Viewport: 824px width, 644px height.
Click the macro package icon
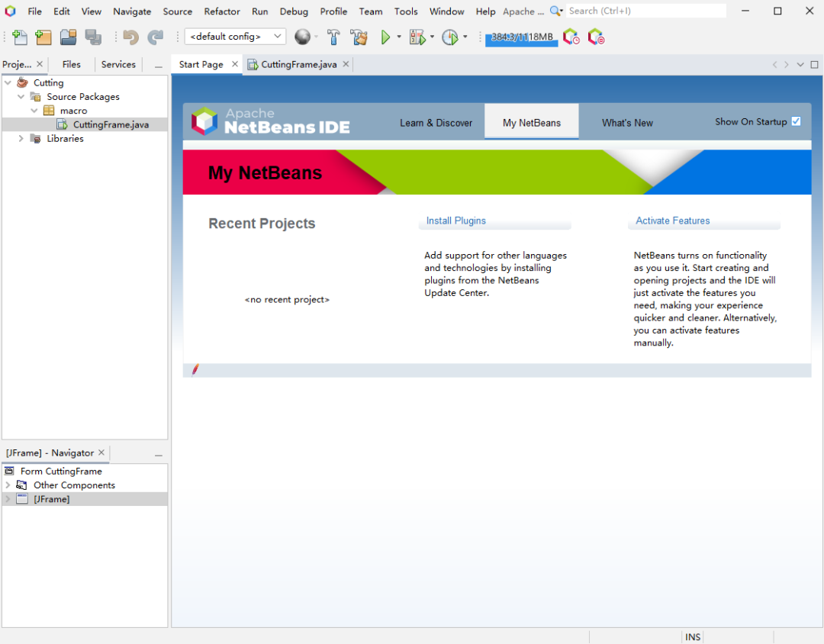49,111
